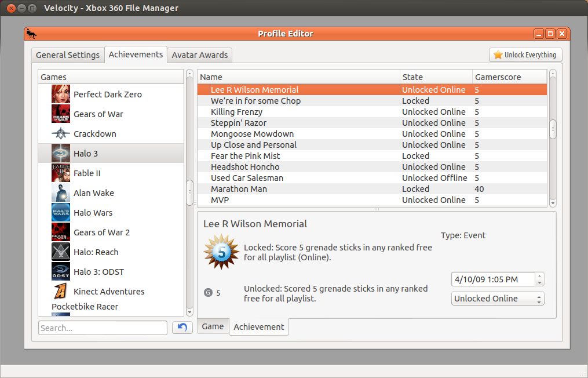The height and width of the screenshot is (378, 588).
Task: Select the Mongoose Mowdown achievement
Action: point(372,133)
